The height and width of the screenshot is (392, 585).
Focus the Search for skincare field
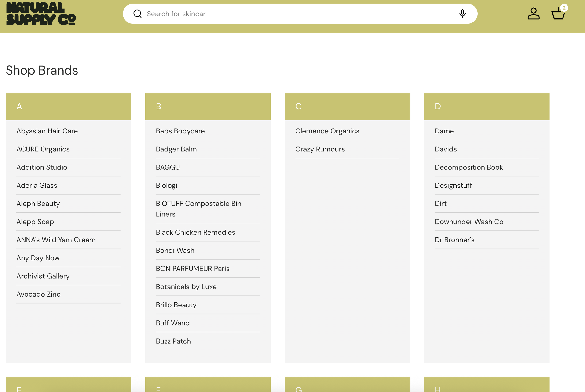tap(300, 14)
